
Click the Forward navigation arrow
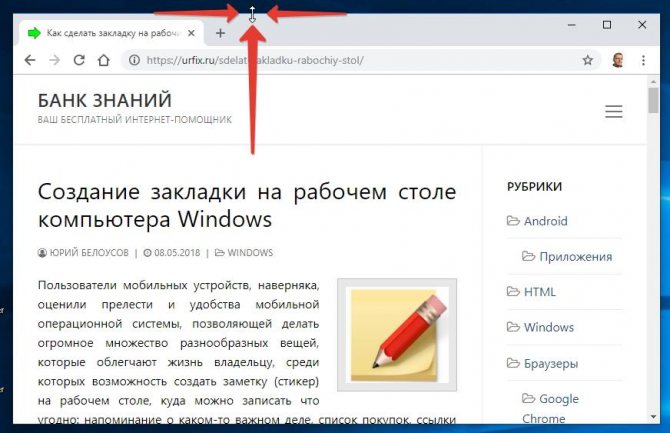(54, 60)
